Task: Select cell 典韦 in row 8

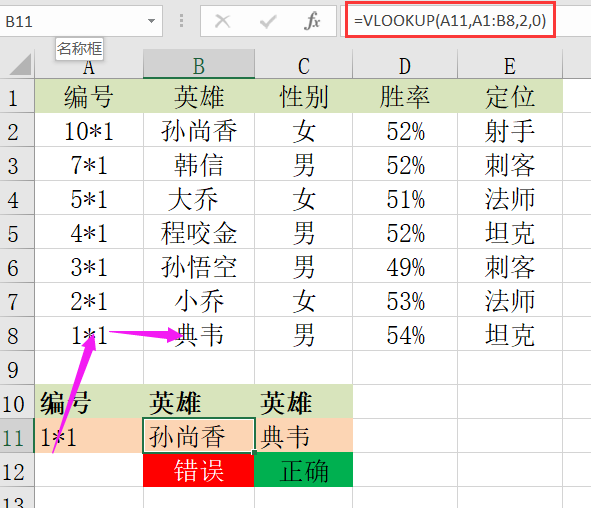Action: 199,335
